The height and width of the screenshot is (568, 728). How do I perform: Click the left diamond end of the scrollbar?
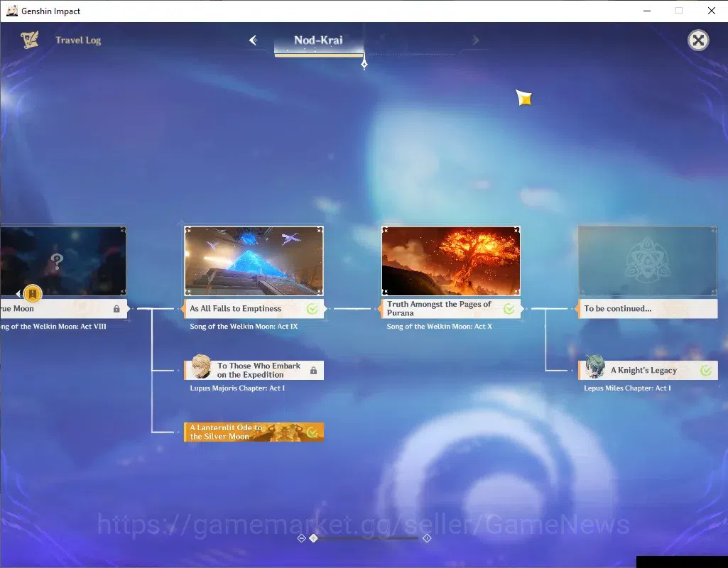301,538
